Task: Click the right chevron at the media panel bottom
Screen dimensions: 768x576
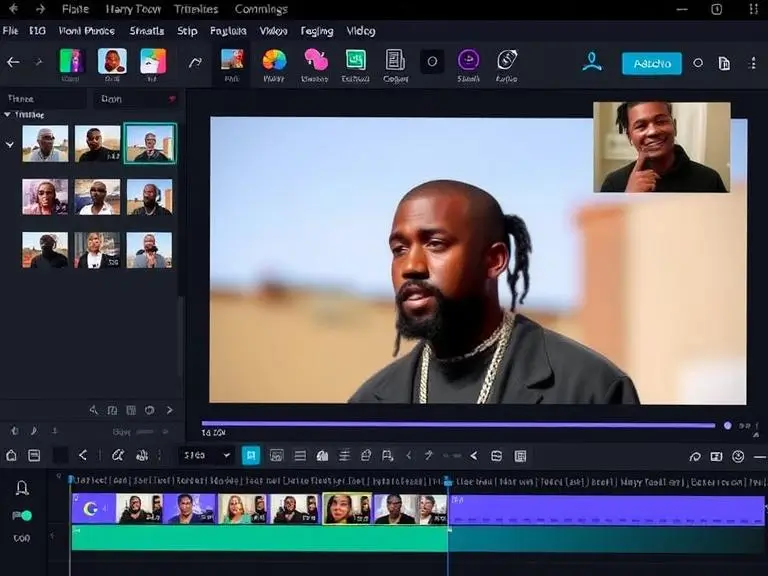Action: (x=169, y=410)
